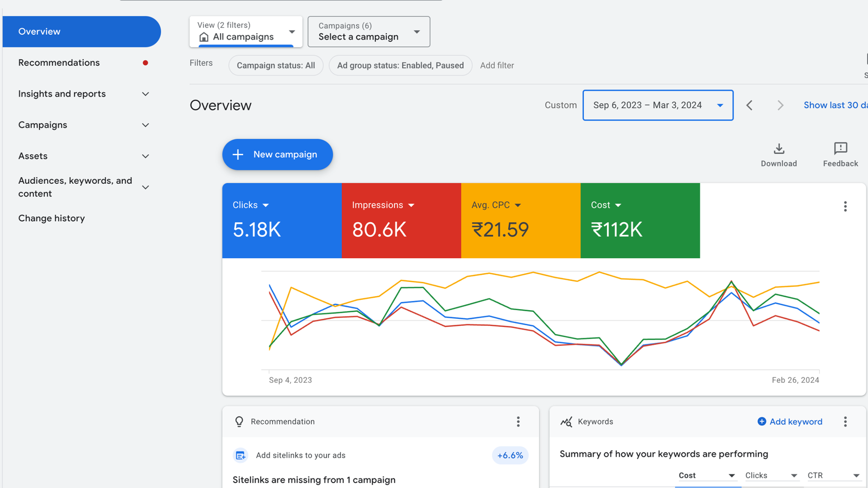Click the green Cost metric tile

[640, 221]
